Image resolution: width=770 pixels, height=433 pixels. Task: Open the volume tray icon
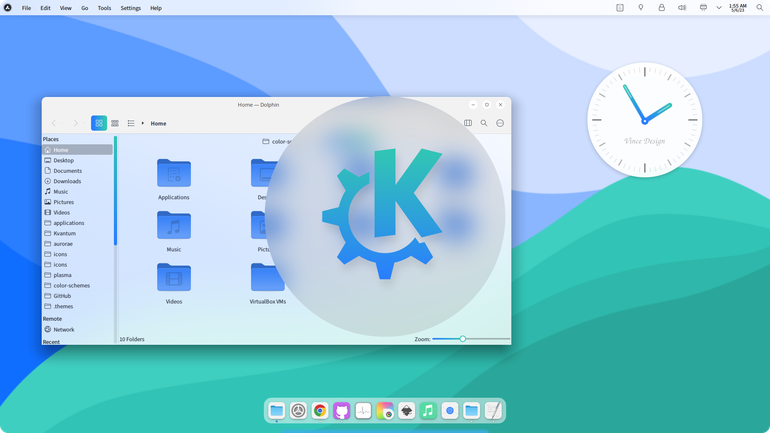(682, 7)
